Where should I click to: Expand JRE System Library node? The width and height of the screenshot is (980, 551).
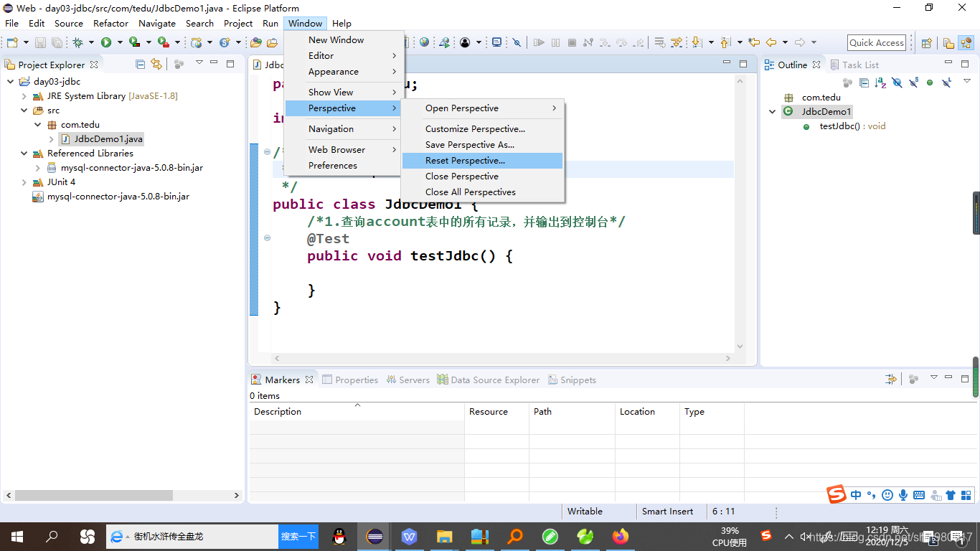click(x=24, y=96)
